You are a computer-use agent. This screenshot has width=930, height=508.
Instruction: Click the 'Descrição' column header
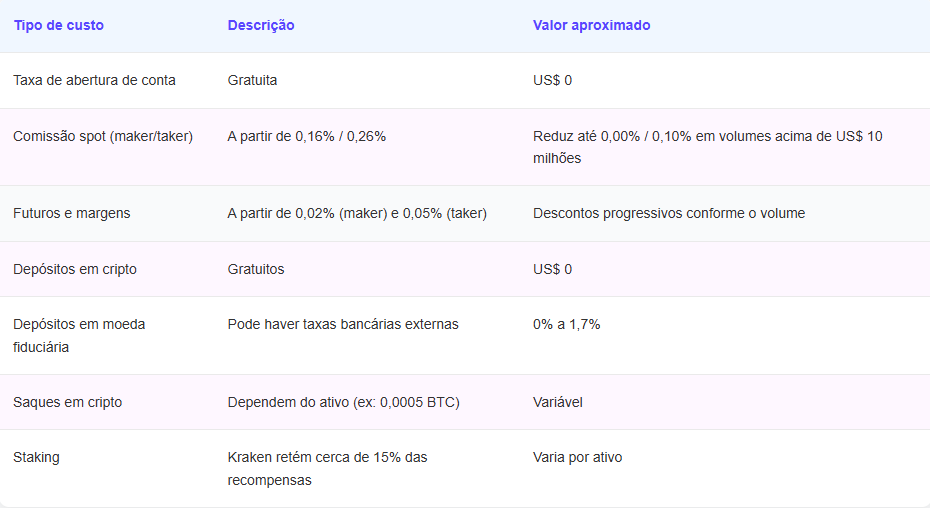(261, 25)
